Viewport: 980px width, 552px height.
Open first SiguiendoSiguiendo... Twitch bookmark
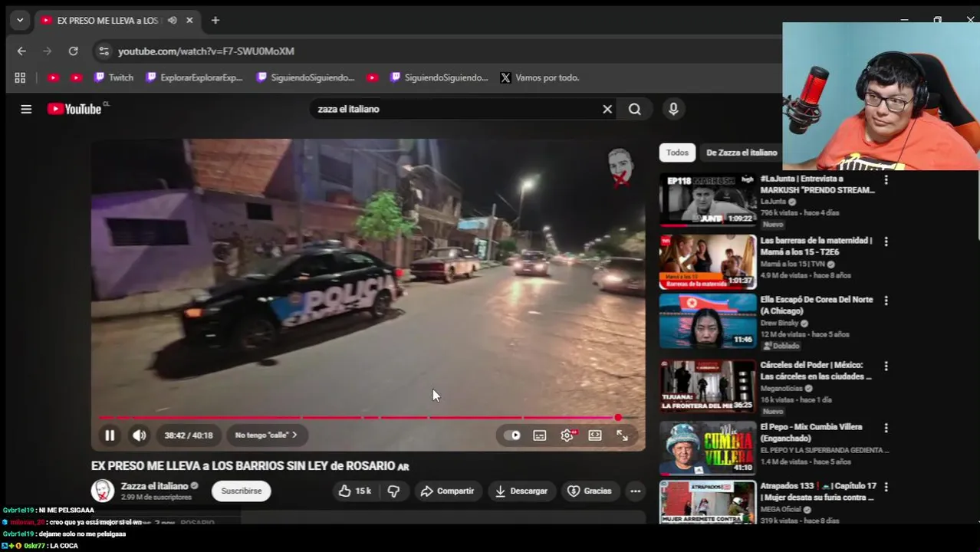tap(306, 77)
